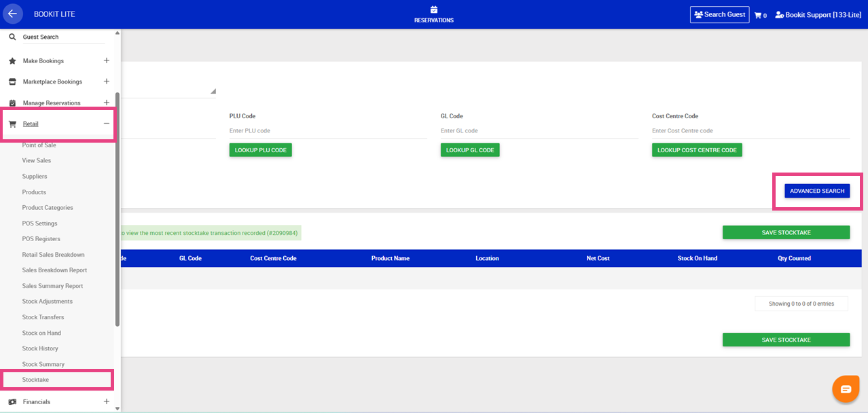Sort by GL Code column header

(190, 258)
